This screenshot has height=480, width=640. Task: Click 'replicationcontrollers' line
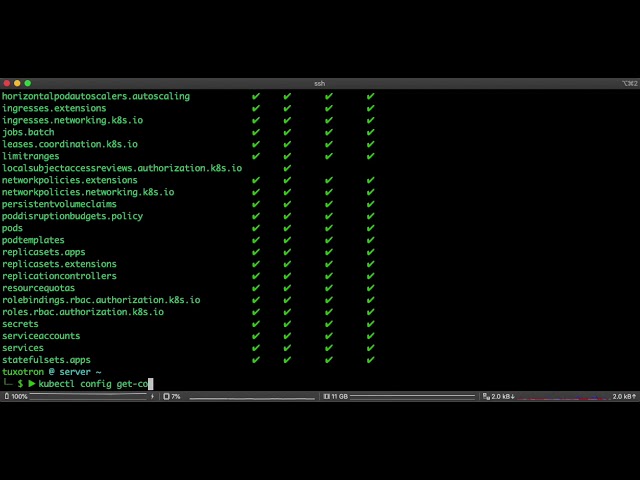coord(60,276)
